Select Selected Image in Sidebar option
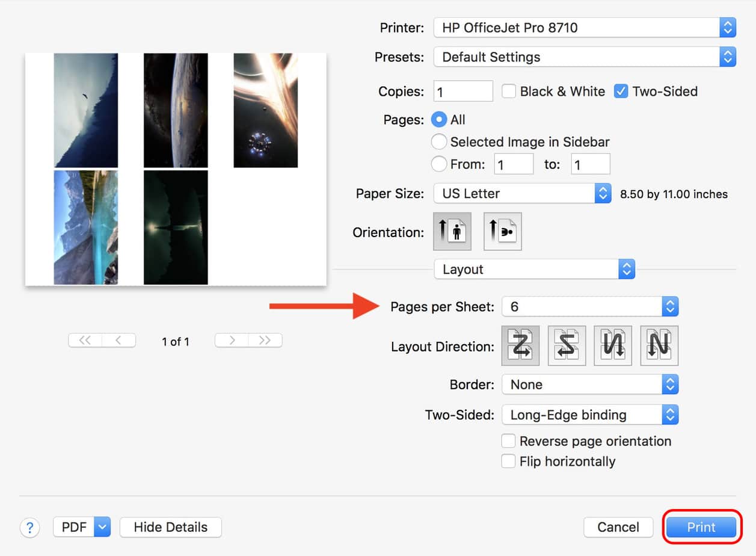This screenshot has height=556, width=756. coord(440,142)
